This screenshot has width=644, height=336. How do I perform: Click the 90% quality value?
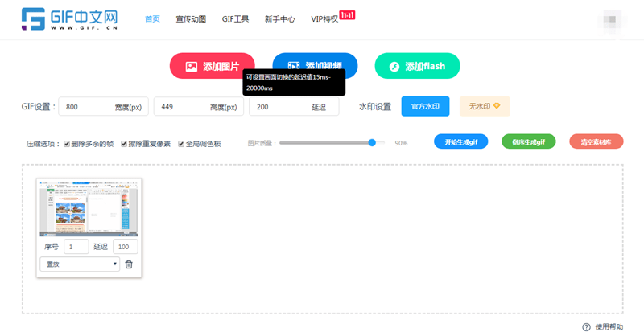401,143
